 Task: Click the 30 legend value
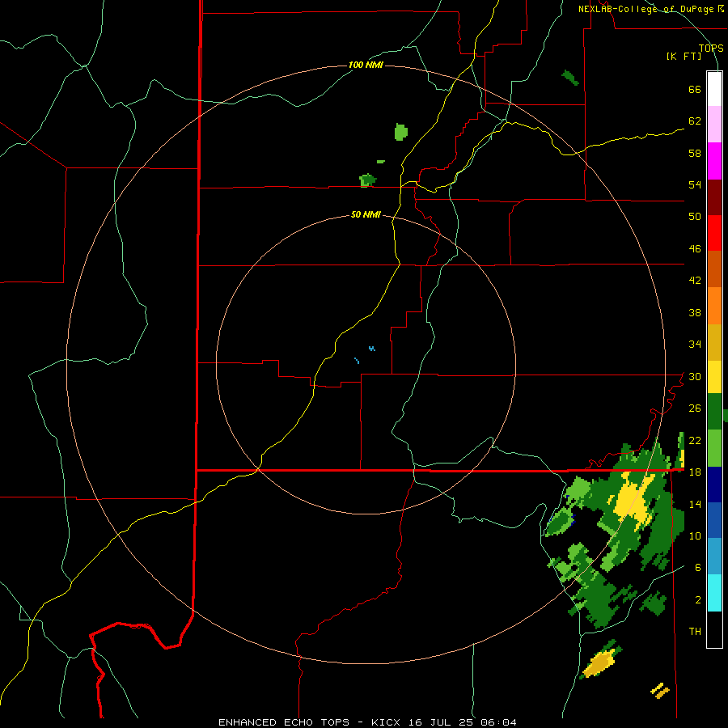(695, 376)
